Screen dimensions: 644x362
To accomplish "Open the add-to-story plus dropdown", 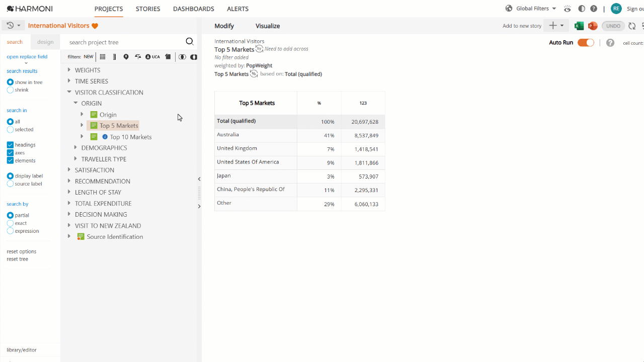I will tap(556, 26).
